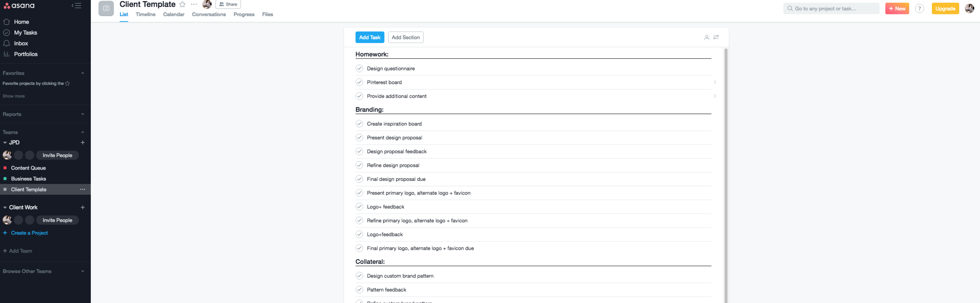The height and width of the screenshot is (303, 980).
Task: Star the Client Template project as favorite
Action: [x=182, y=4]
